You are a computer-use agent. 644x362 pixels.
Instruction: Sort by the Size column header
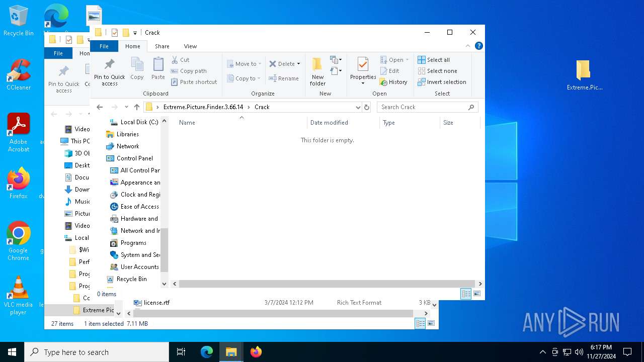click(x=459, y=123)
